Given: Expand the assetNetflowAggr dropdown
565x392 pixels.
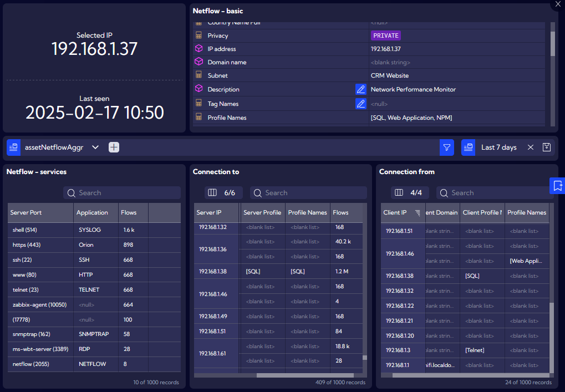Looking at the screenshot, I should pos(95,147).
